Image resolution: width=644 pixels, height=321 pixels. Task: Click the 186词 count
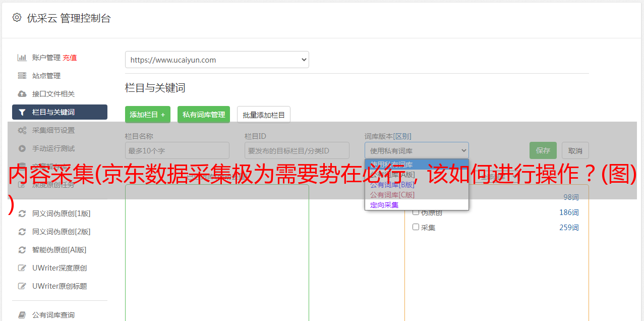click(569, 212)
